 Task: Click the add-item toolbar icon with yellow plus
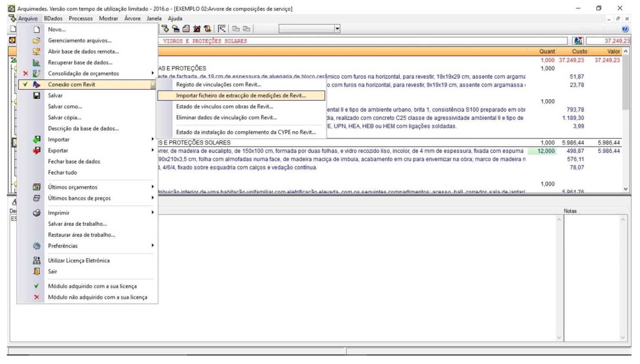click(165, 29)
